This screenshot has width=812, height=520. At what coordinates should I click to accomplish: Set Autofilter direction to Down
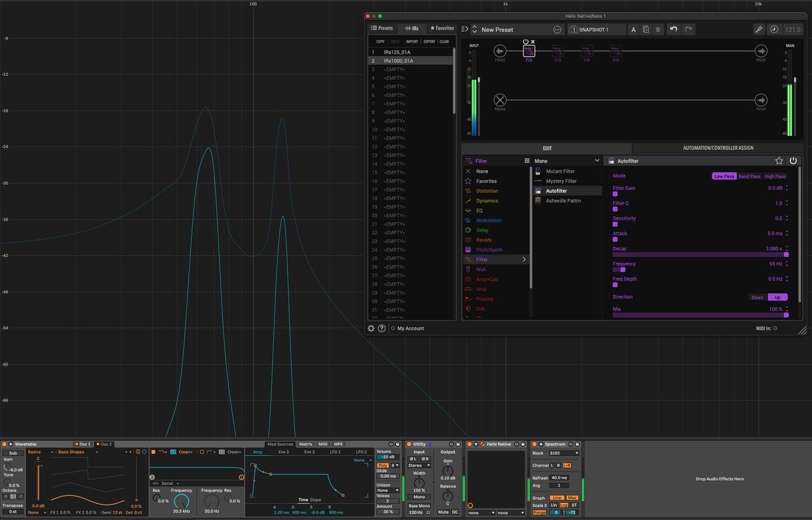click(757, 297)
